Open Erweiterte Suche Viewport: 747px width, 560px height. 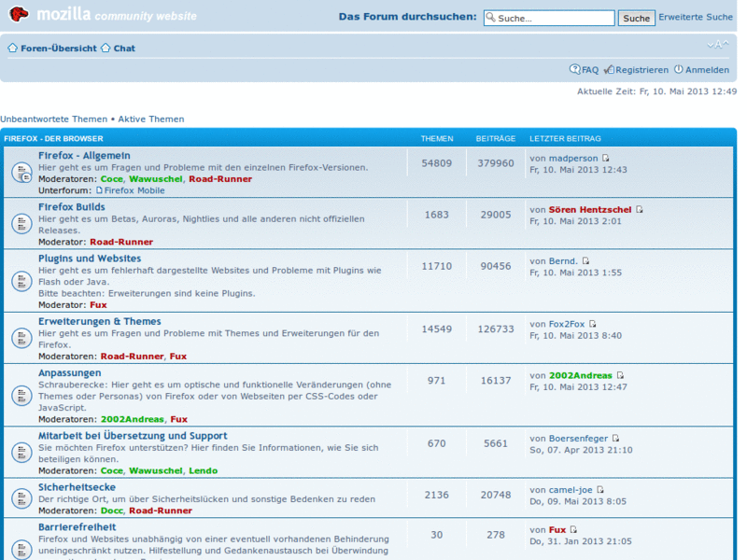tap(696, 17)
